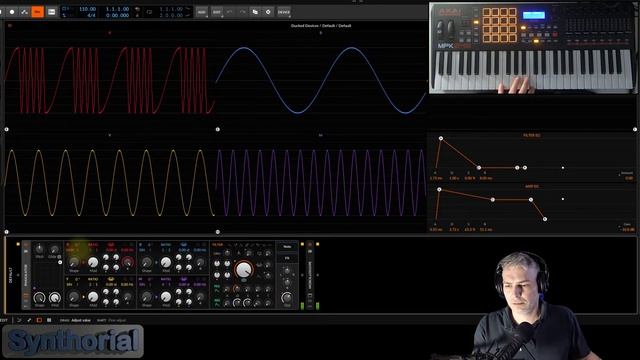Toggle the arranger loop icon

(149, 12)
